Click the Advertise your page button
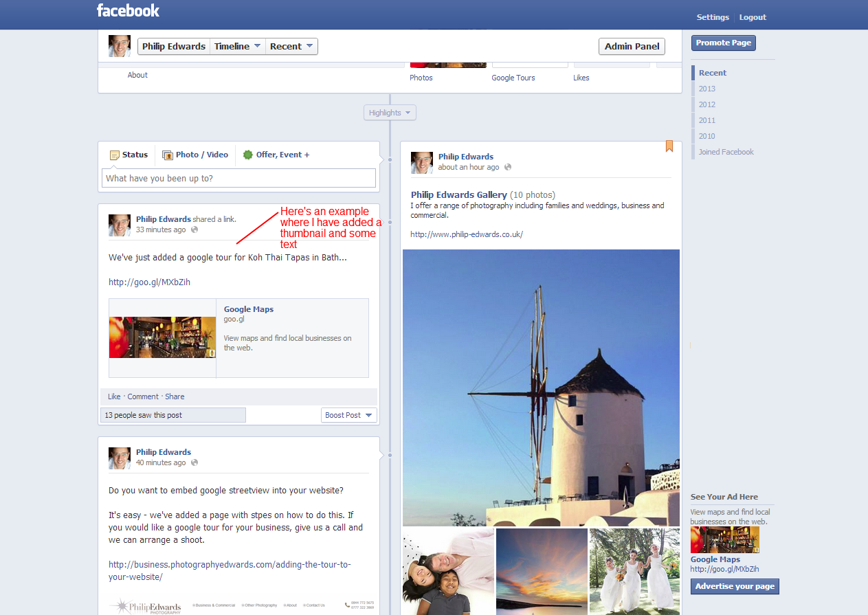The height and width of the screenshot is (615, 868). (735, 586)
